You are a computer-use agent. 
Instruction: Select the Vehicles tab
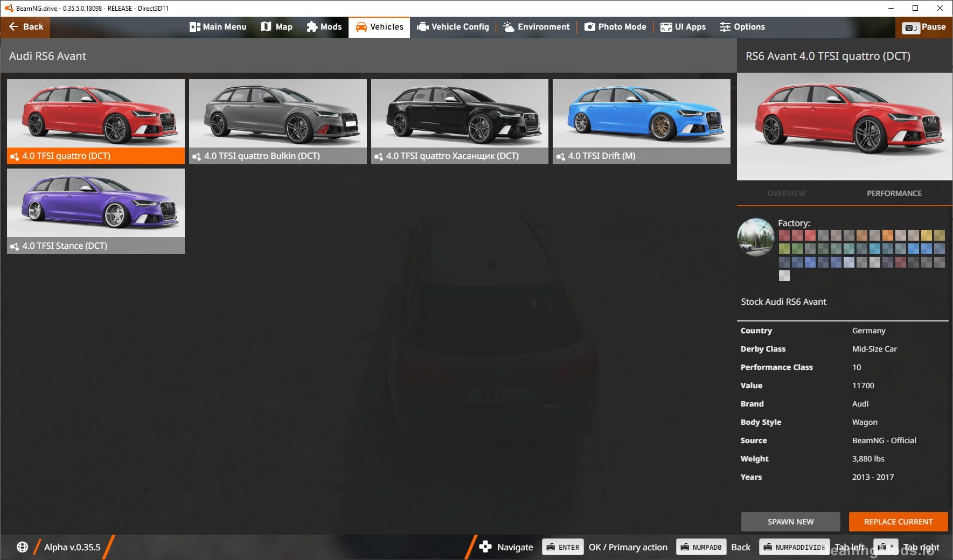(x=379, y=27)
